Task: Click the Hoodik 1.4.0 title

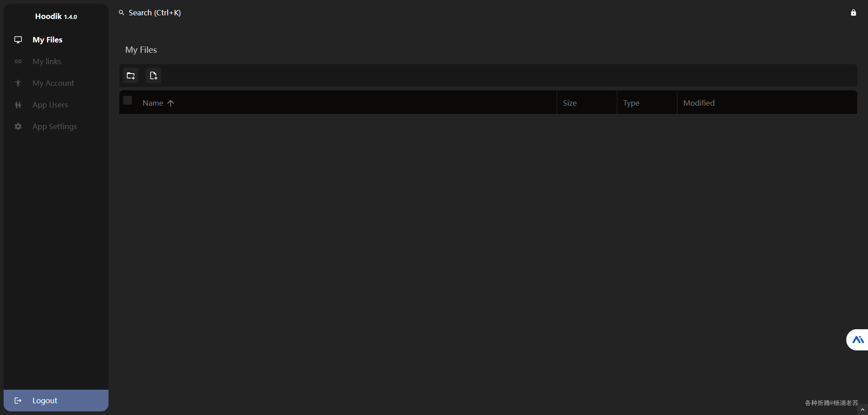Action: pos(56,16)
